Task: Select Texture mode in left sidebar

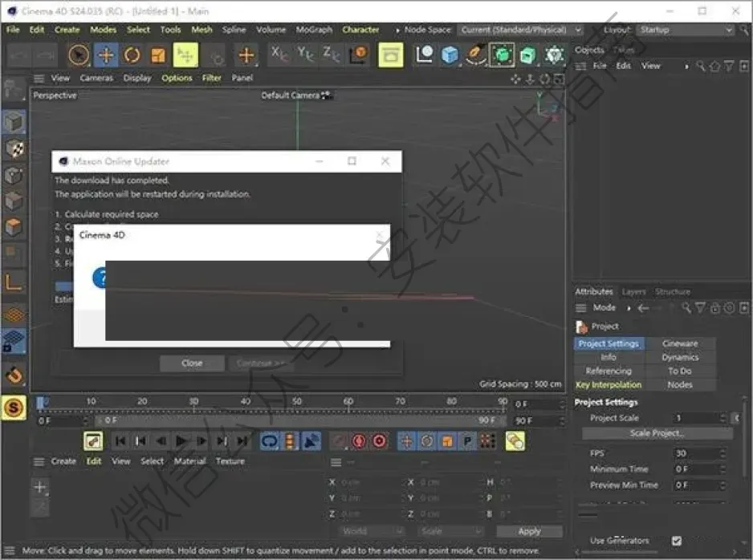Action: [14, 149]
